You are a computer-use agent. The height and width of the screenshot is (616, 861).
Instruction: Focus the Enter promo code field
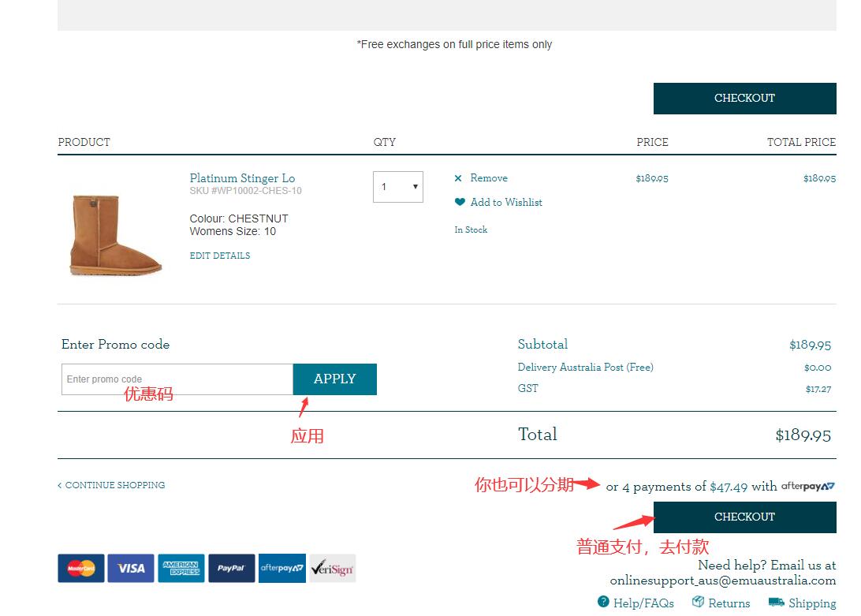[177, 379]
